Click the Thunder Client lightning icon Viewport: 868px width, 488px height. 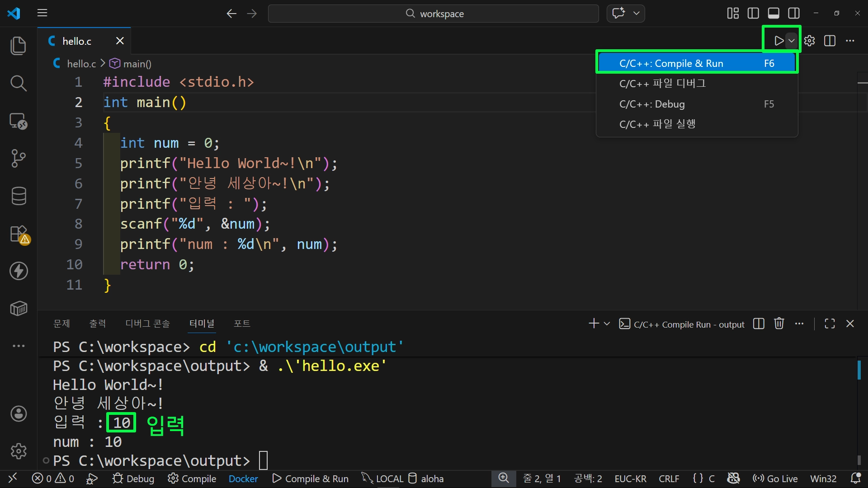[18, 271]
